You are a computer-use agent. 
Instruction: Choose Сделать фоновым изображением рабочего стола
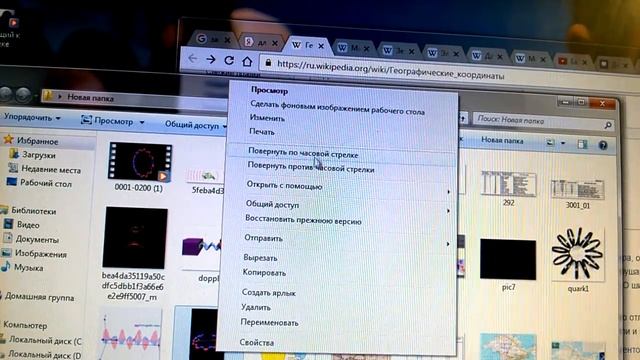click(x=337, y=107)
